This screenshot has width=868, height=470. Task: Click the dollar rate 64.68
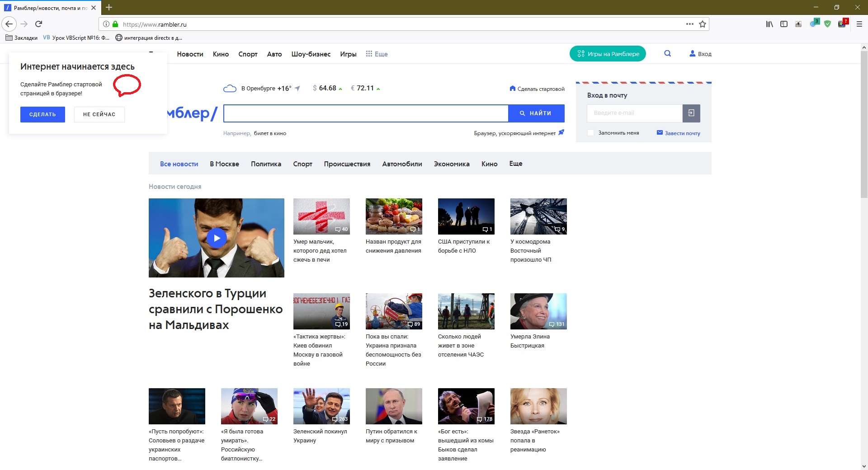[327, 88]
